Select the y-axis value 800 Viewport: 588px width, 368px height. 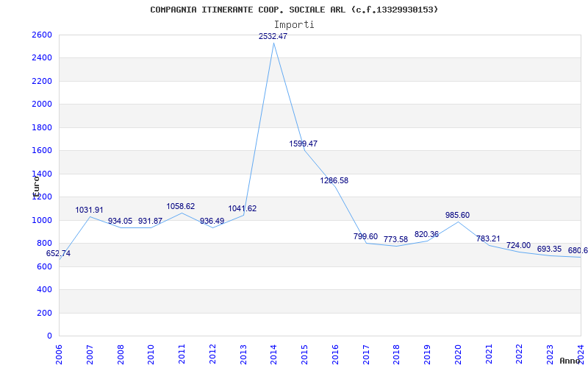(x=44, y=244)
